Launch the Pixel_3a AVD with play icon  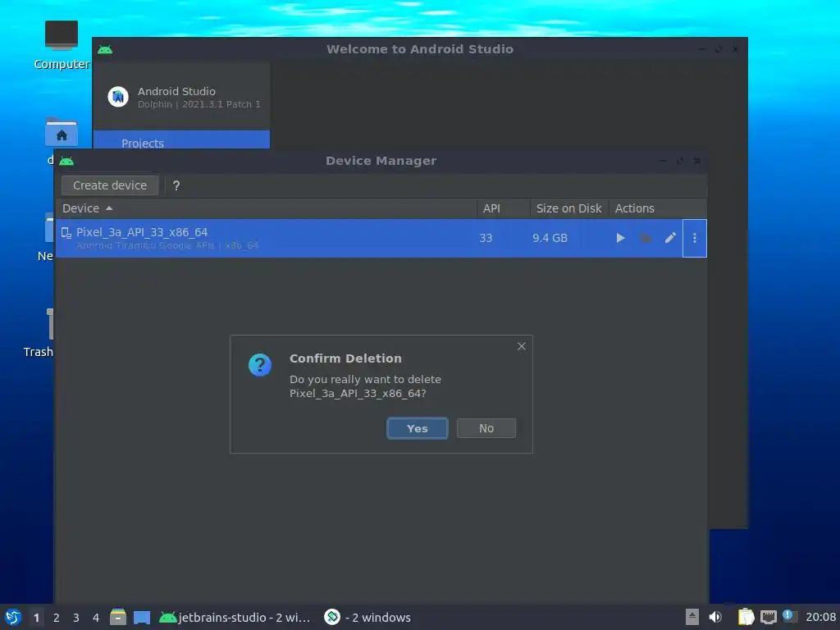click(x=620, y=238)
